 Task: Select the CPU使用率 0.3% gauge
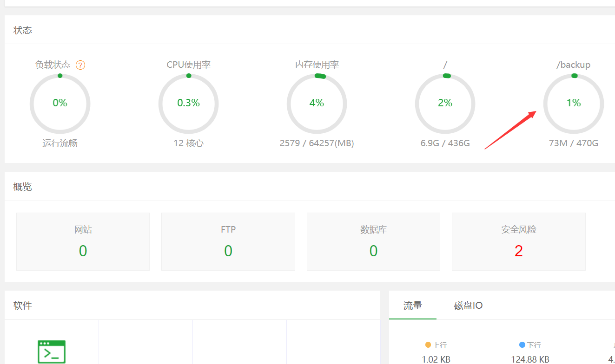click(188, 103)
